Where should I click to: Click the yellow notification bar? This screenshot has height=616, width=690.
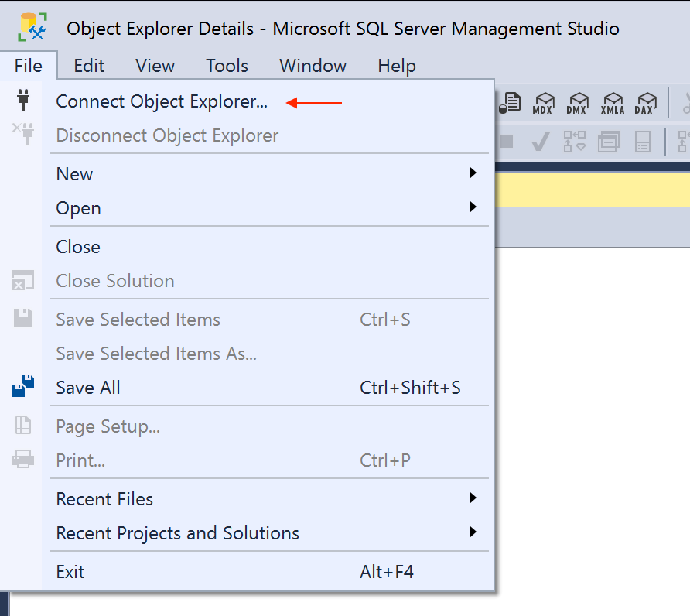click(593, 189)
